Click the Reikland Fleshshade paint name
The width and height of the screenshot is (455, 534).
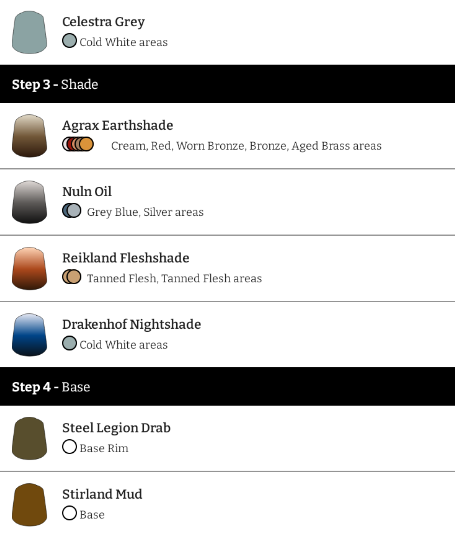tap(126, 258)
